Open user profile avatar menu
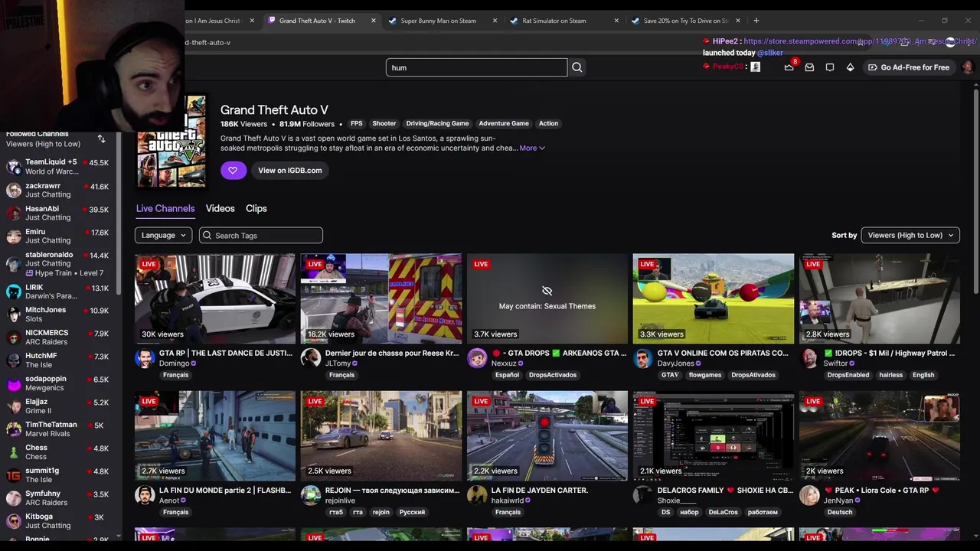The image size is (980, 551). click(968, 67)
